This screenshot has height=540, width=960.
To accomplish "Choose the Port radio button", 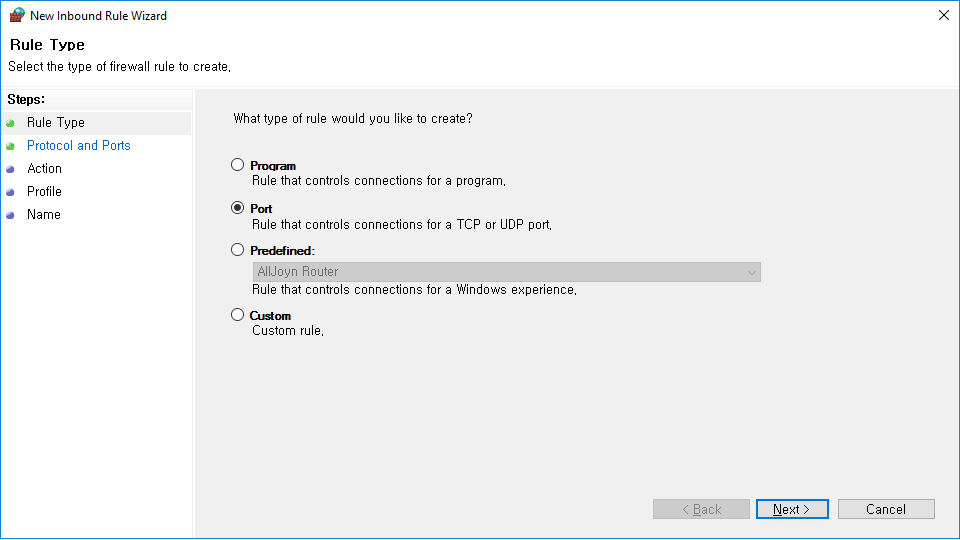I will tap(237, 208).
